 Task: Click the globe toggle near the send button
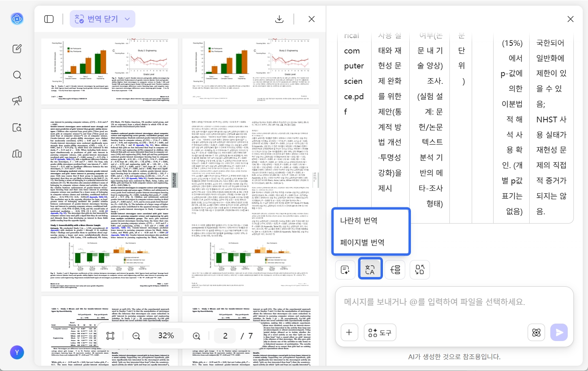536,332
